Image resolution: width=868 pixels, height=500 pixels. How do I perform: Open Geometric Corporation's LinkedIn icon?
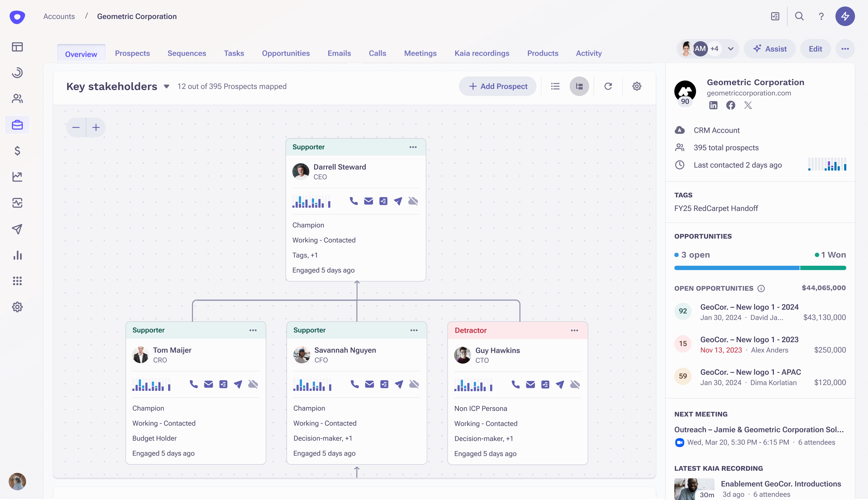click(713, 105)
